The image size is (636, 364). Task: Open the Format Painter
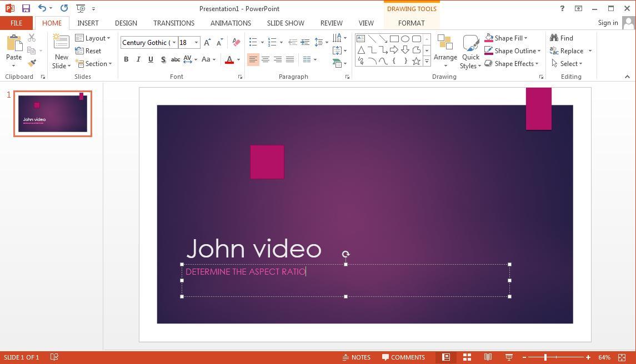(32, 63)
